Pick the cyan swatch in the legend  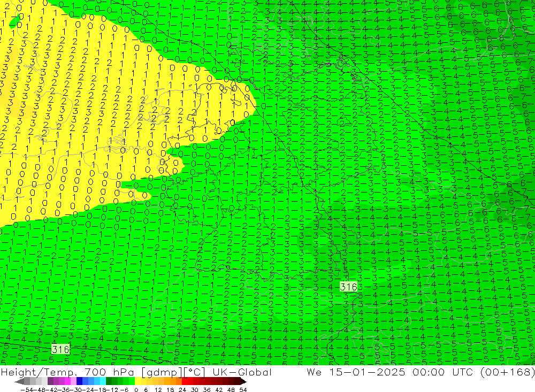(103, 381)
